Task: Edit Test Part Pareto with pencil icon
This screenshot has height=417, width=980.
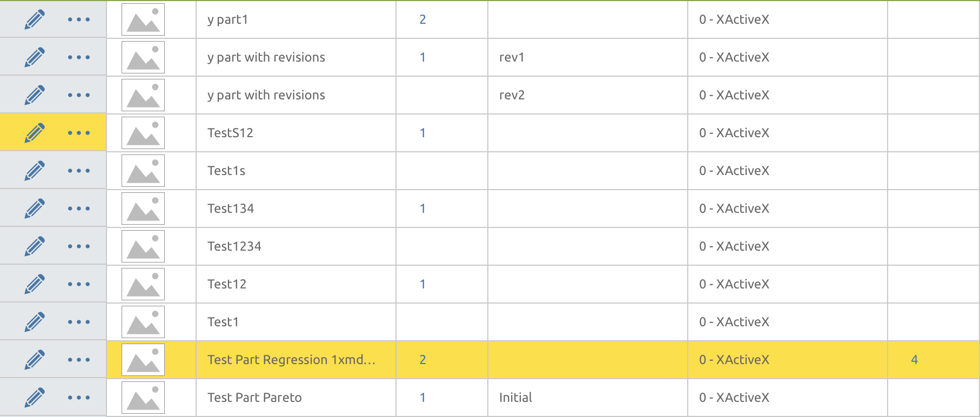Action: point(35,398)
